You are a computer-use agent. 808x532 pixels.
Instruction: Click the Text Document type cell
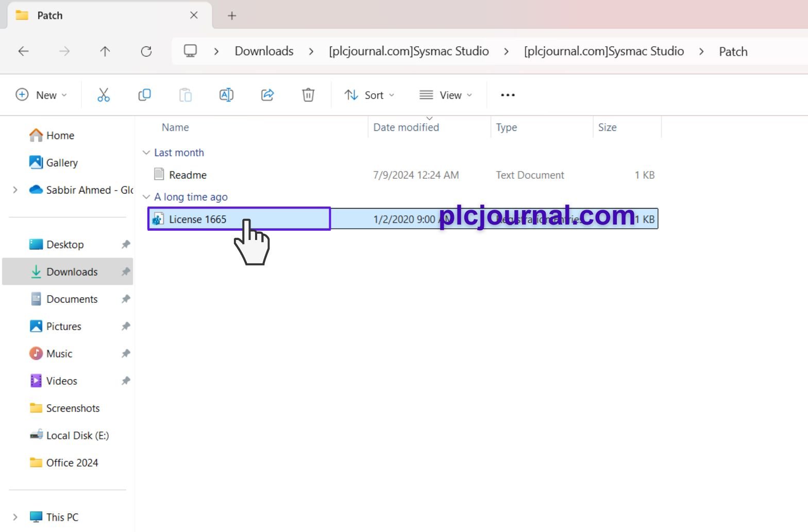pyautogui.click(x=530, y=175)
